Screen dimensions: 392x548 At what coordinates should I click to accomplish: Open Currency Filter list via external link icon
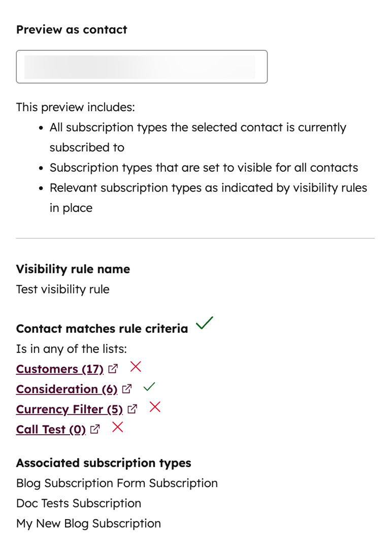[133, 409]
